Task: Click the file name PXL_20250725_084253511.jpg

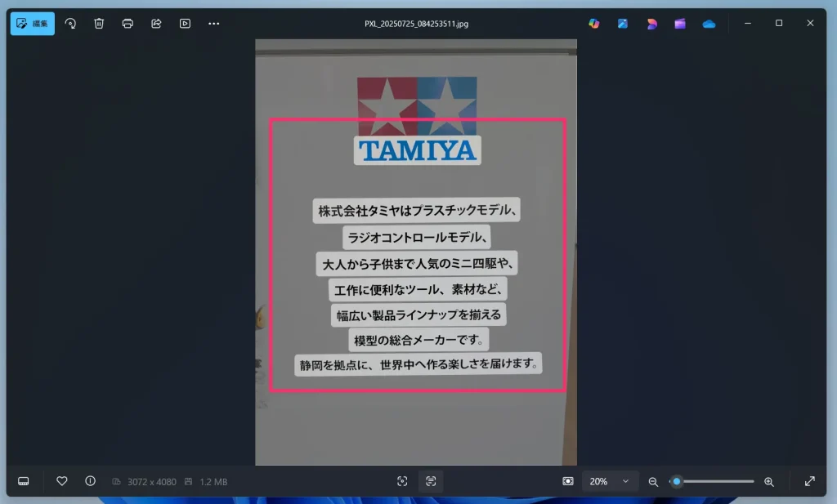Action: (416, 24)
